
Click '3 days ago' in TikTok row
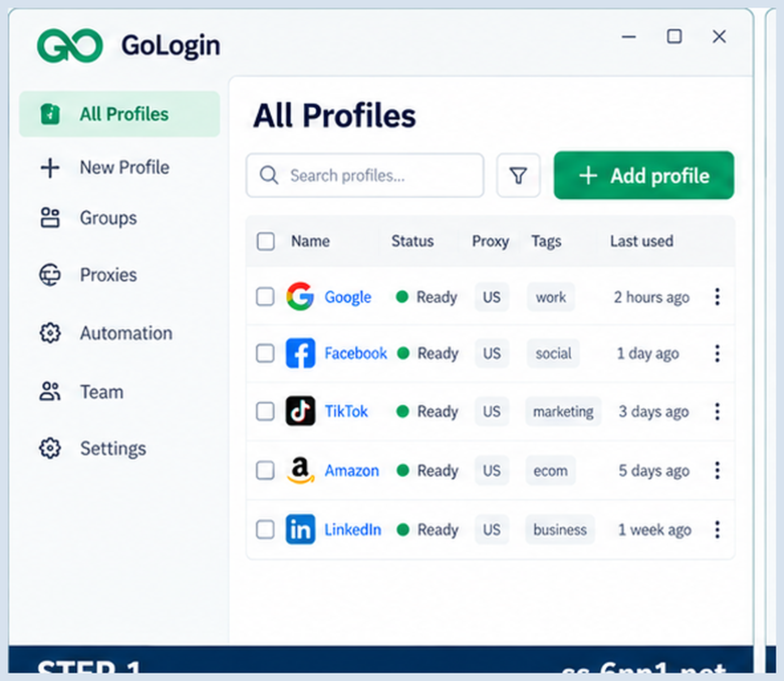(653, 412)
